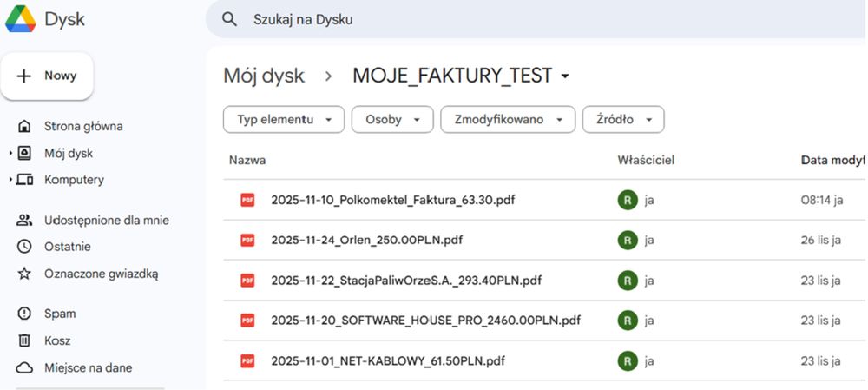This screenshot has height=390, width=868.
Task: Click Mój dysk breadcrumb link
Action: 264,76
